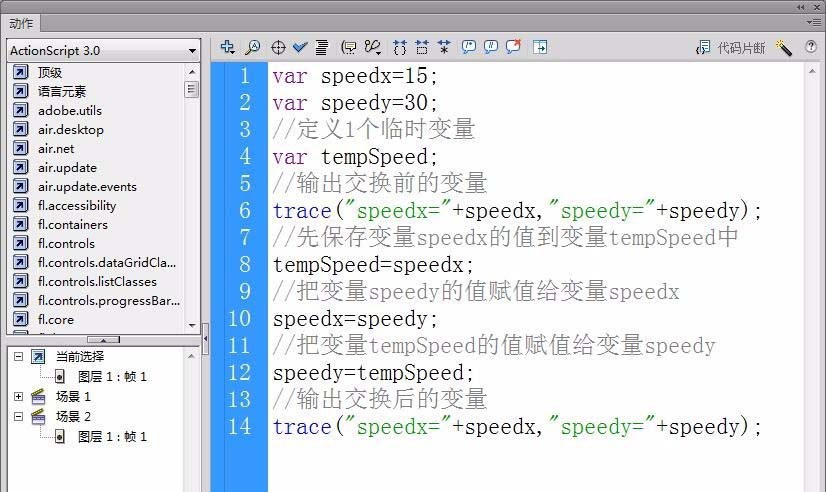Screen dimensions: 826x492
Task: Click the comment '//定义1个临时变量'
Action: 373,130
